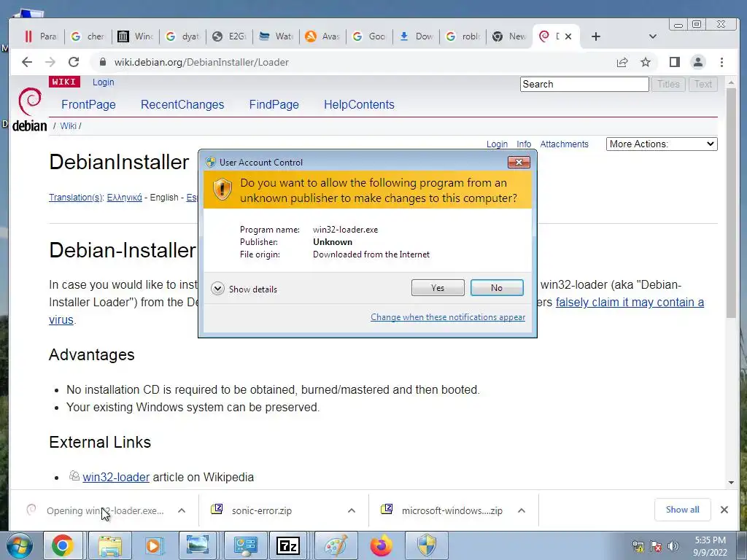The width and height of the screenshot is (747, 560).
Task: Click Chrome icon in taskbar
Action: tap(63, 545)
